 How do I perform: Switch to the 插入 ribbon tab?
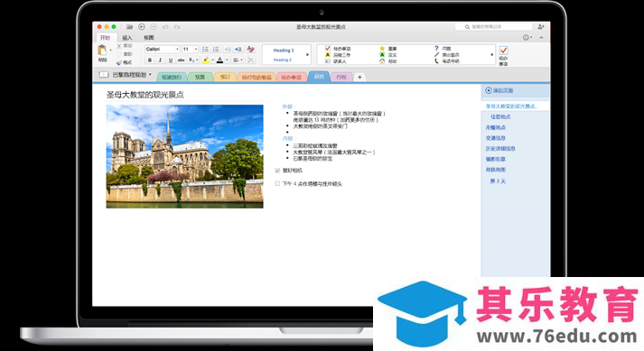tap(127, 38)
